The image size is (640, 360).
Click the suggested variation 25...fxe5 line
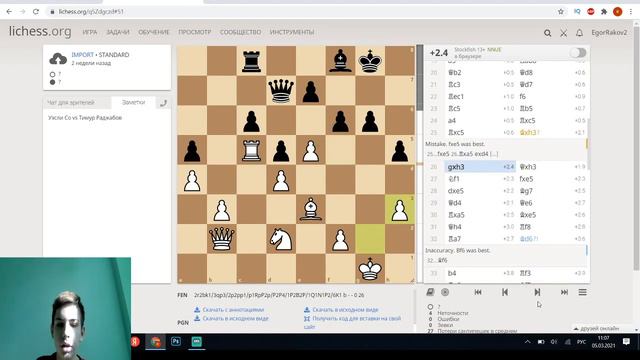tap(462, 154)
